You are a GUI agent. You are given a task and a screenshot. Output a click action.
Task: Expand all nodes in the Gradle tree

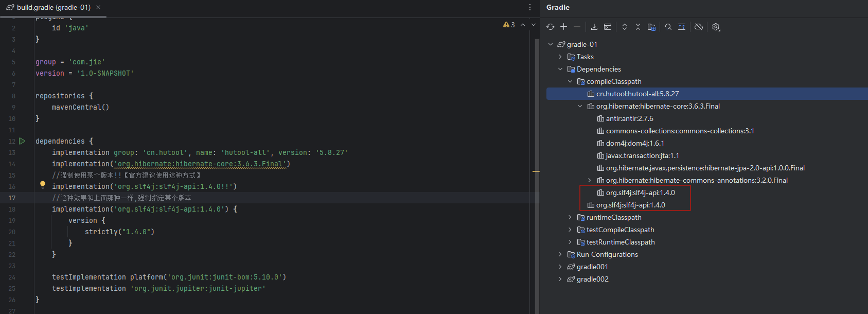[x=625, y=27]
